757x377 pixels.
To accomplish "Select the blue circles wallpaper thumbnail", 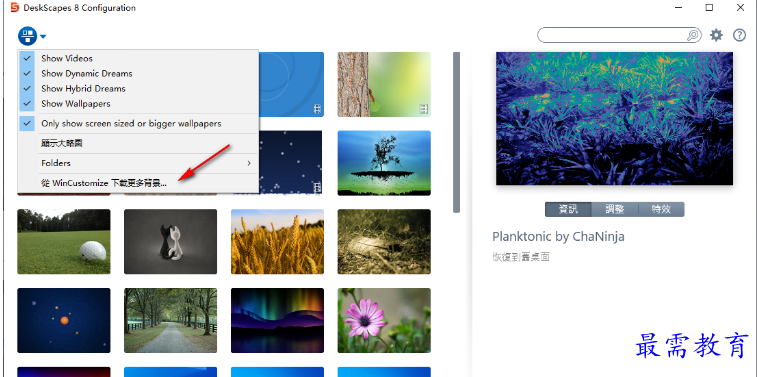I will (292, 84).
